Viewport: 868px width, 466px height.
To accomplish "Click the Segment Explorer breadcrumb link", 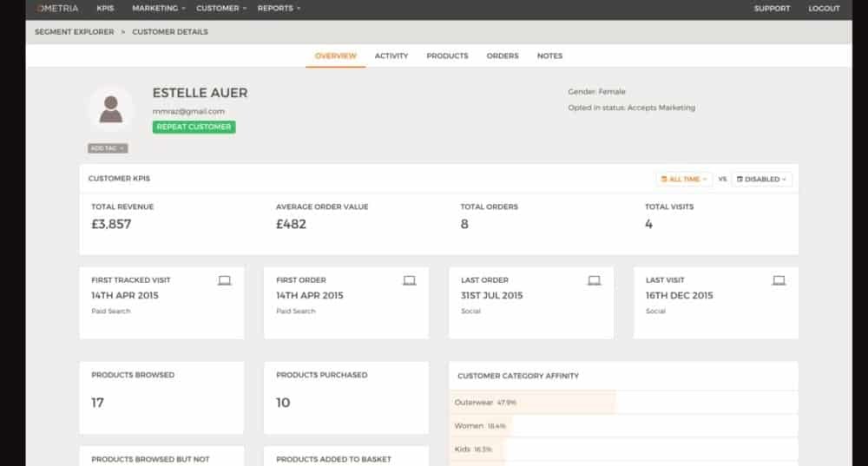I will point(73,32).
